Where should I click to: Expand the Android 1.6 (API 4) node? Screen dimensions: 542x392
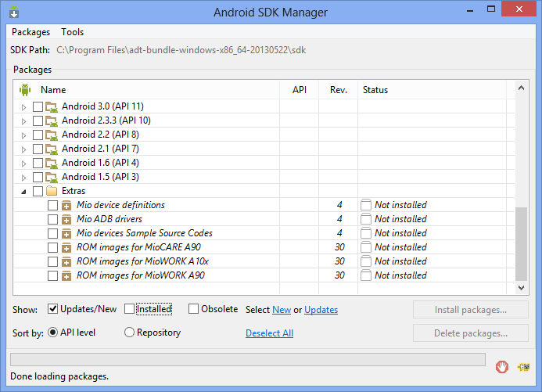point(23,164)
